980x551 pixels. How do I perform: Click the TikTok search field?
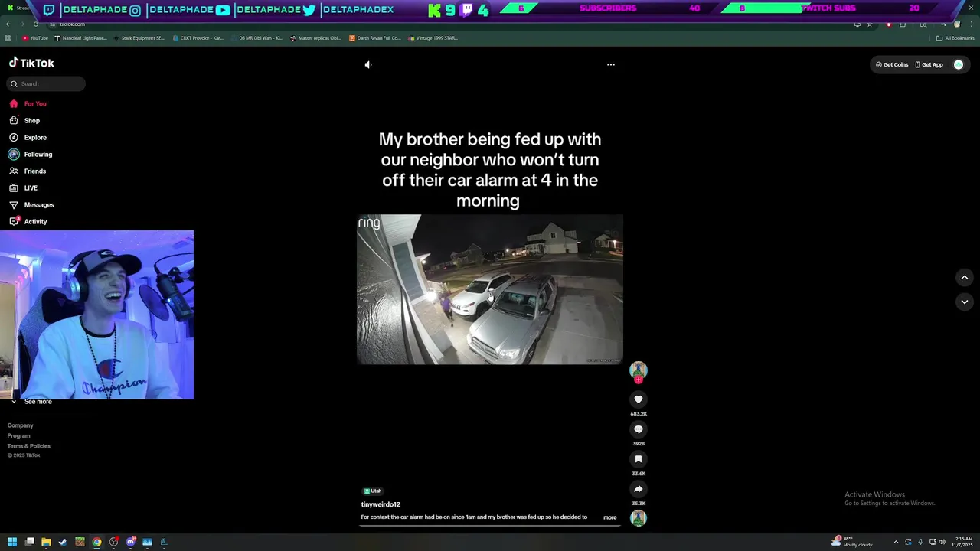point(47,83)
